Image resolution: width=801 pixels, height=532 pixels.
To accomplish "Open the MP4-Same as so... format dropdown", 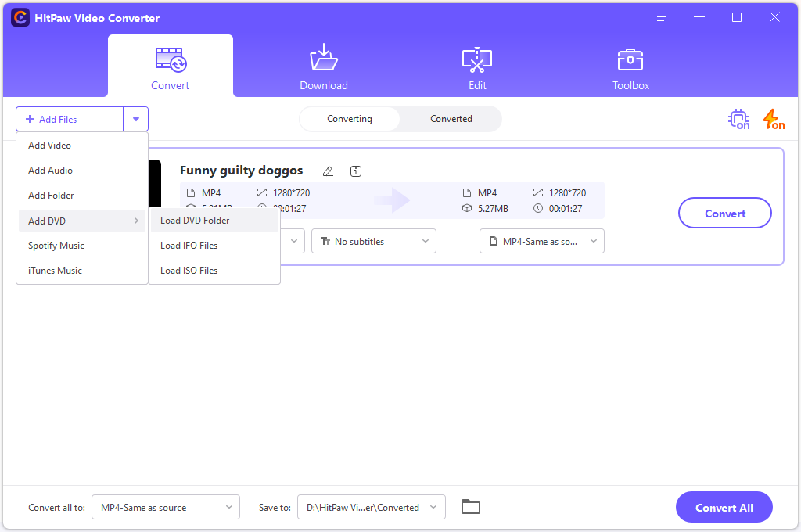I will pyautogui.click(x=542, y=241).
